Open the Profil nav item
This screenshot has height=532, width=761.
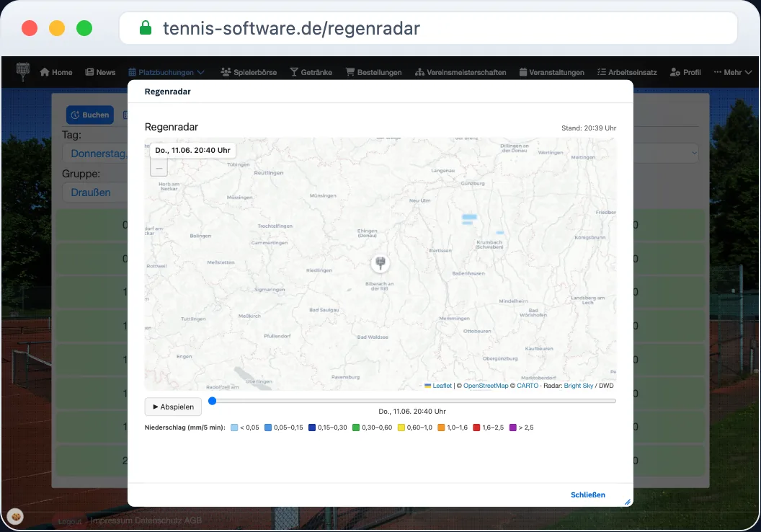point(685,72)
